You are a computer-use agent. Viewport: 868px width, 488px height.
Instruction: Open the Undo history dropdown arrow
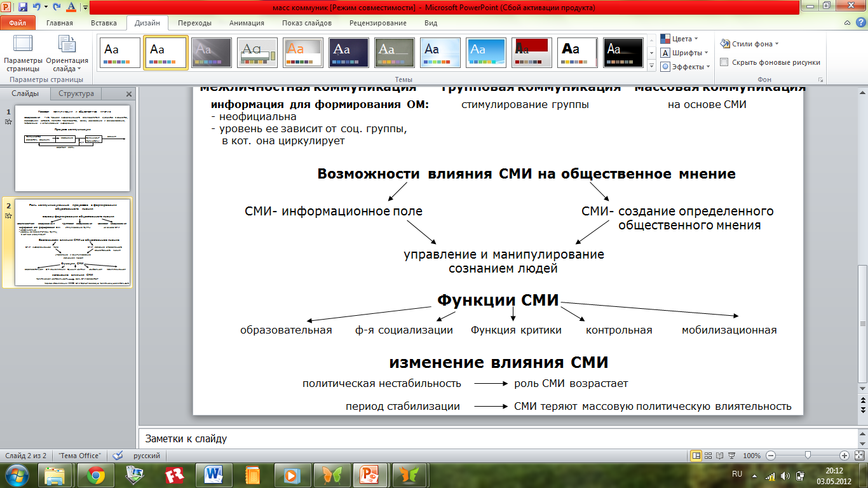pos(44,7)
